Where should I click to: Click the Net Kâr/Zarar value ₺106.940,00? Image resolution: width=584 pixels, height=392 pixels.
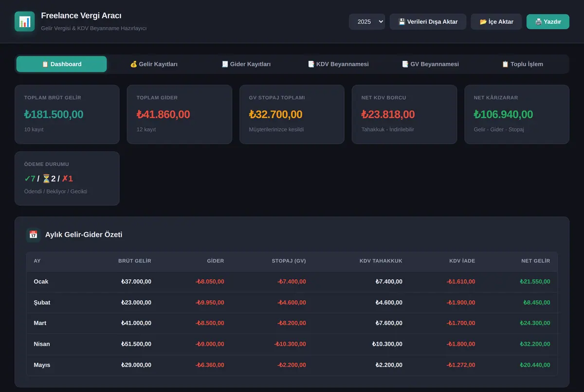tap(503, 115)
